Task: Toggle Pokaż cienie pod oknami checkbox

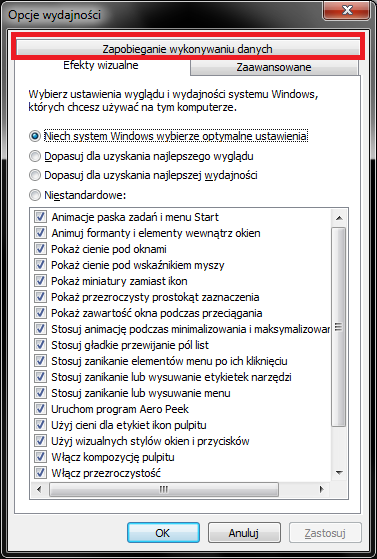Action: (x=40, y=249)
